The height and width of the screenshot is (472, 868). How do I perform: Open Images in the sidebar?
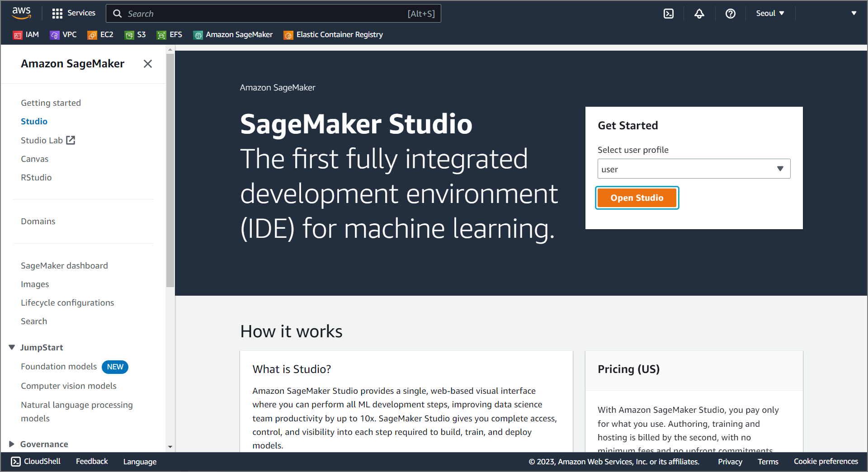click(35, 284)
